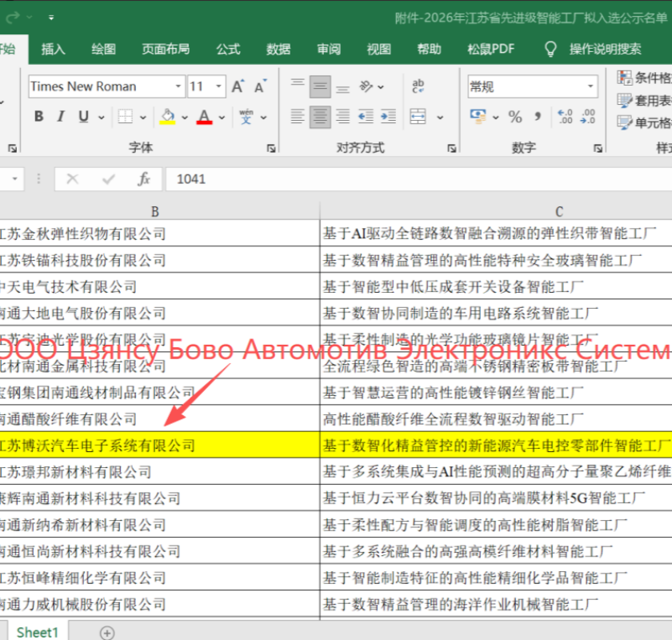Select cell 基于智能型中低压成套开关设备智能工厂
The width and height of the screenshot is (672, 640).
[x=496, y=286]
